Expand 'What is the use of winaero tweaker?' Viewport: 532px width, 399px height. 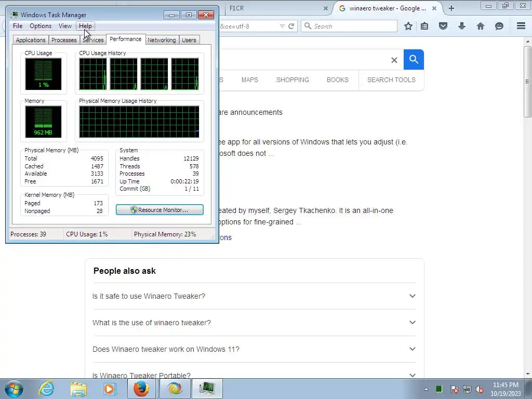[254, 323]
